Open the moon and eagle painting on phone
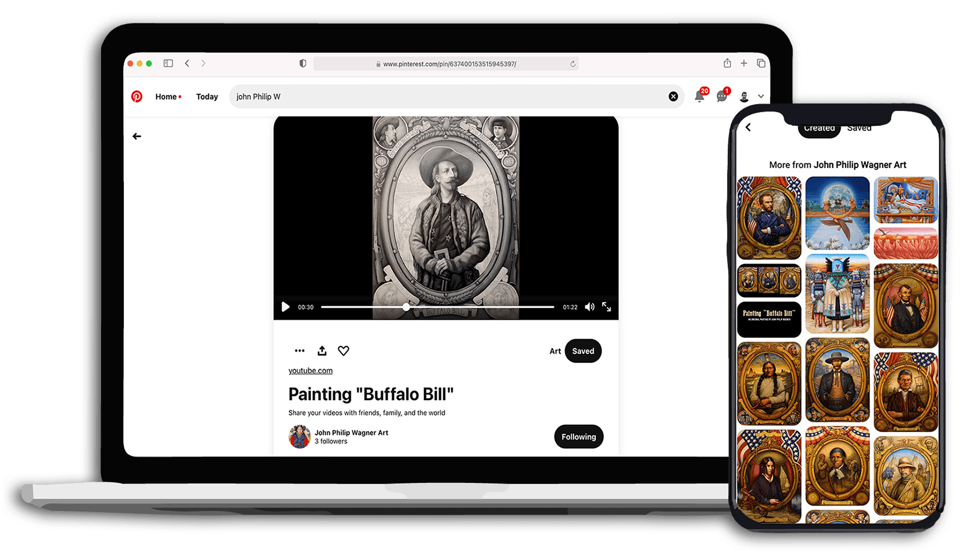The width and height of the screenshot is (980, 558). 838,213
